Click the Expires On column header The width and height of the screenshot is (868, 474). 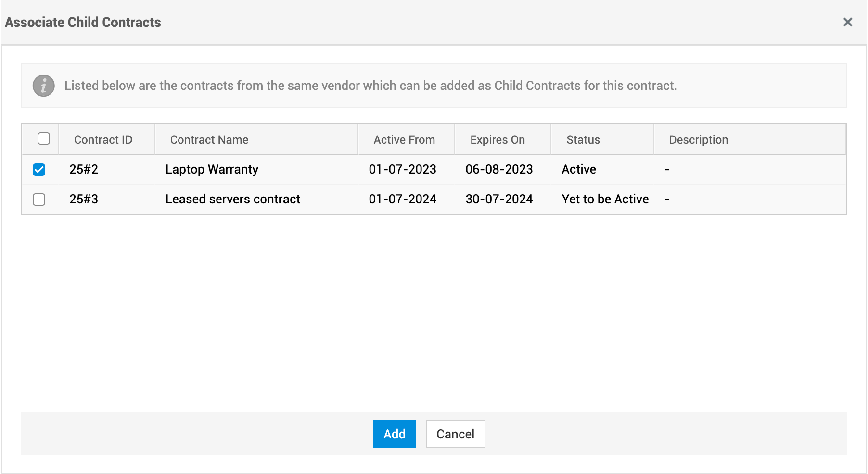pos(498,140)
